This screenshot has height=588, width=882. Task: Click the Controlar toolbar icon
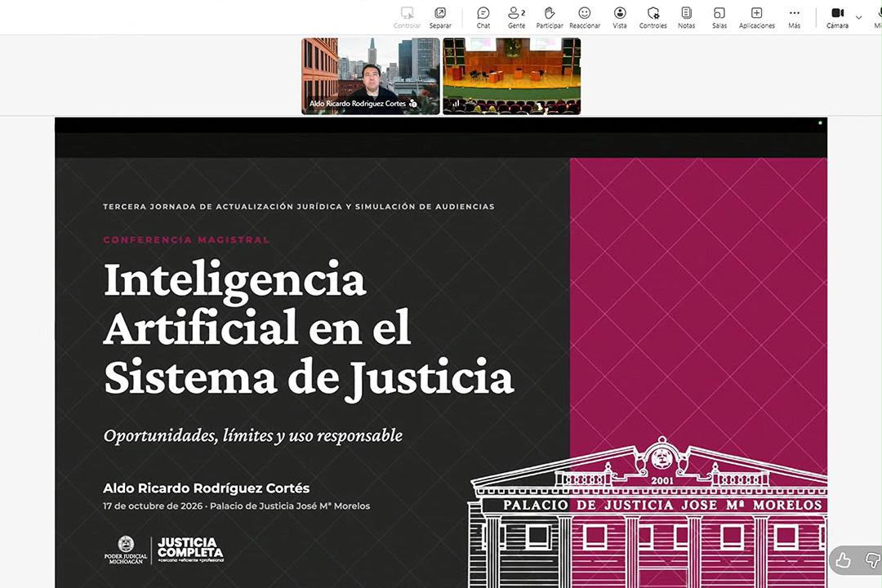407,17
